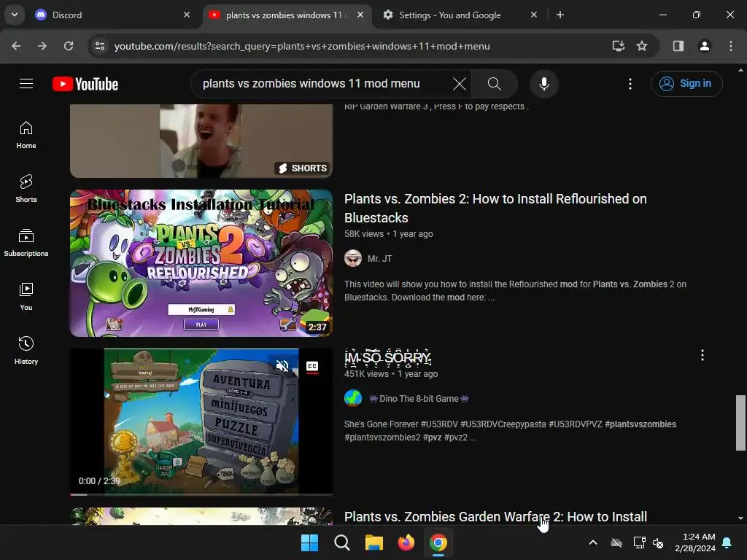
Task: Open the Chrome side panel
Action: point(678,46)
